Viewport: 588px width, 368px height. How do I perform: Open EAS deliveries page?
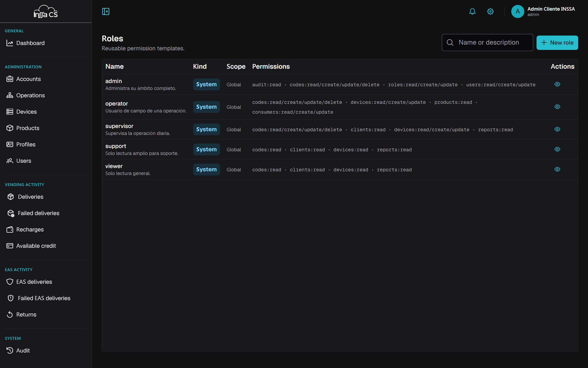46,282
